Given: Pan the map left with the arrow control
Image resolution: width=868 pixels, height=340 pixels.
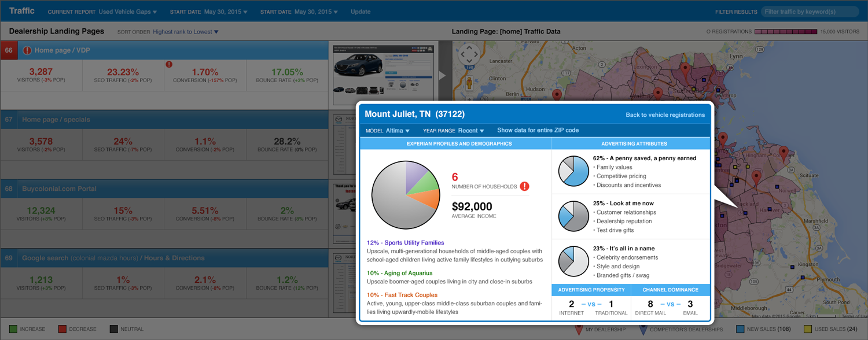Looking at the screenshot, I should 462,54.
